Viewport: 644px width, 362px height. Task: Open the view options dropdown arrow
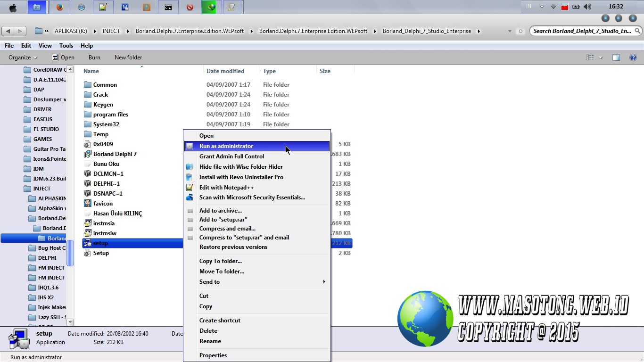tap(601, 58)
